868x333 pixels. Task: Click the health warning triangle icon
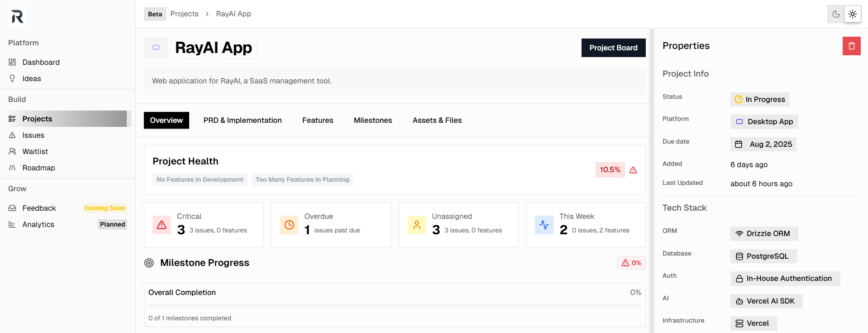click(x=633, y=170)
